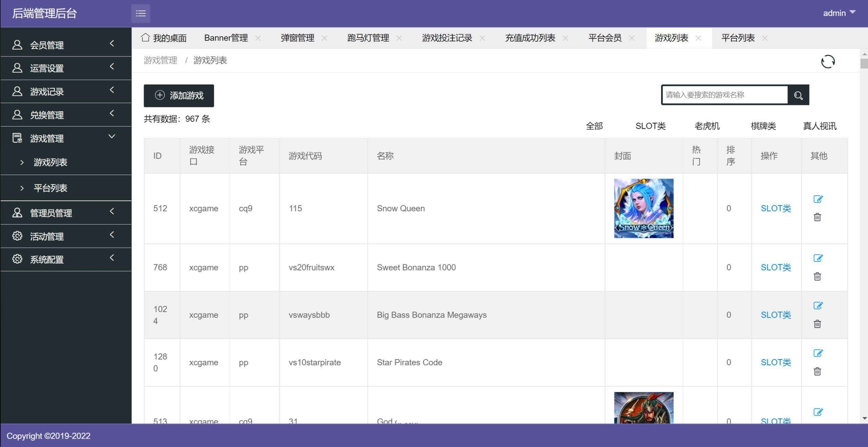This screenshot has height=447, width=868.
Task: Open the Banner管理 tab
Action: (x=226, y=38)
